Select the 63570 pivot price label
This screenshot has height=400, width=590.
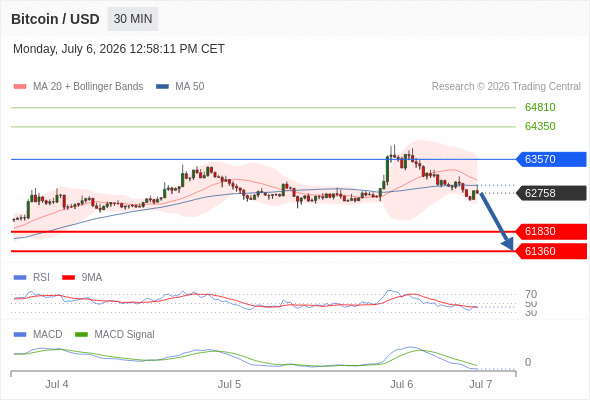(551, 159)
